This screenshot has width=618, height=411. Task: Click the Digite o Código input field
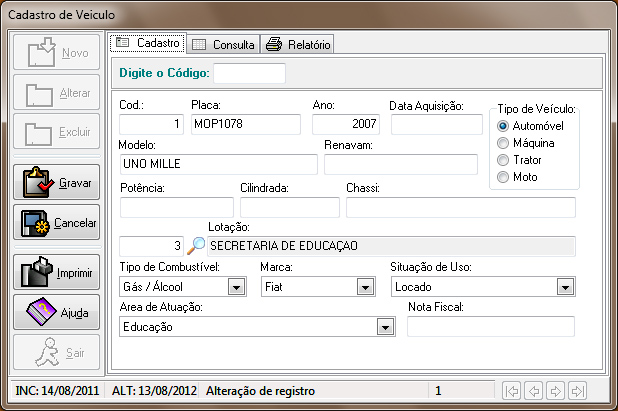pos(249,73)
